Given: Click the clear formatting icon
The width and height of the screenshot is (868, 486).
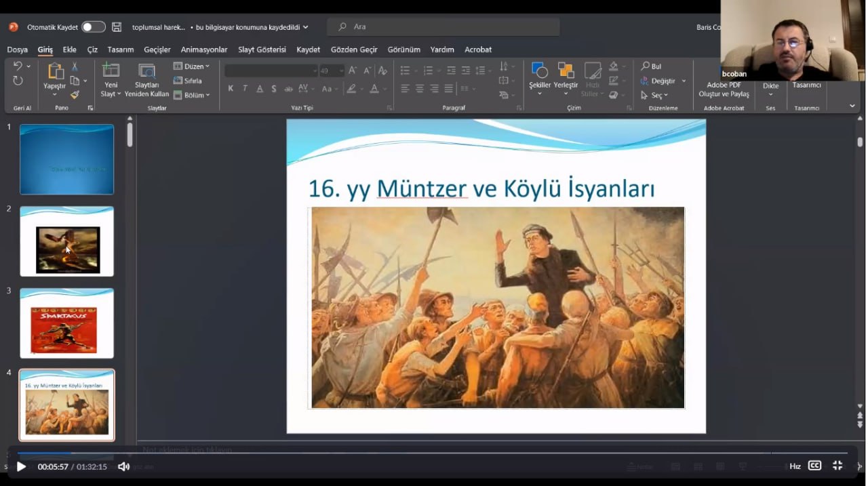Looking at the screenshot, I should tap(382, 70).
